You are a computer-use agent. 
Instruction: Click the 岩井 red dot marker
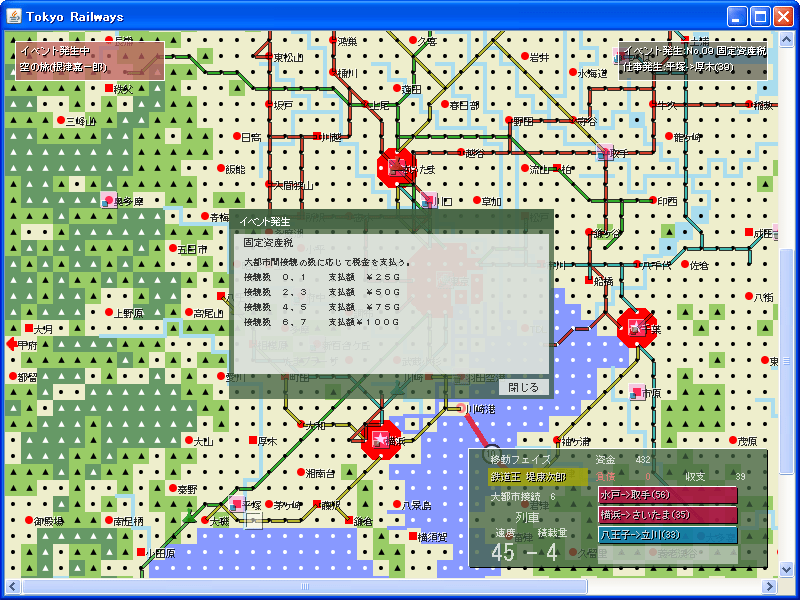524,56
